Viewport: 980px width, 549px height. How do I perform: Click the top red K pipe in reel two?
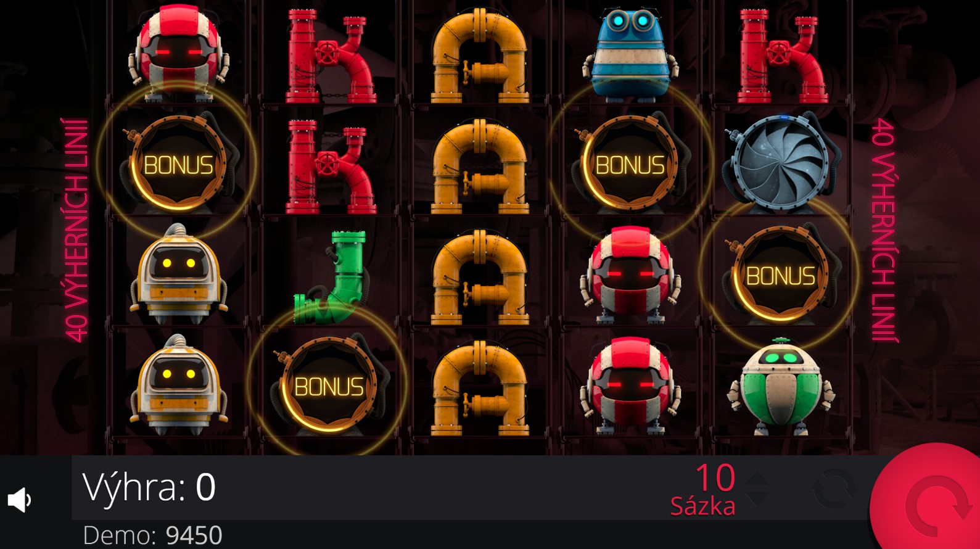click(330, 56)
